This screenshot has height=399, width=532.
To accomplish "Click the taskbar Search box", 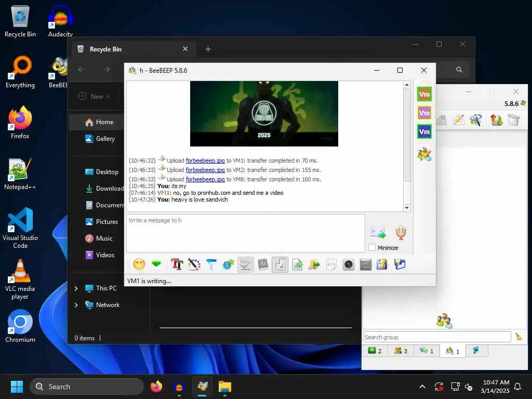I will (87, 387).
